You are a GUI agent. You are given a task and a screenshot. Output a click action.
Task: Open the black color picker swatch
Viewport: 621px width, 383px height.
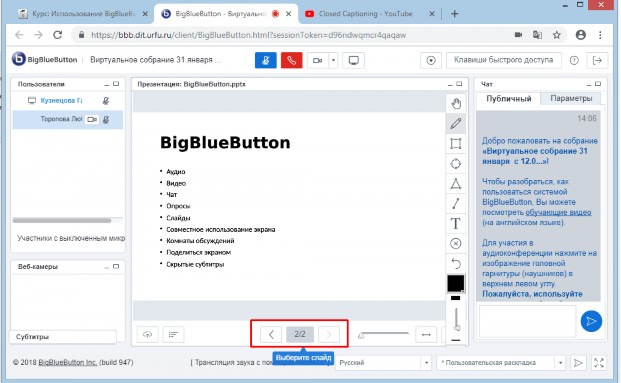(x=456, y=284)
